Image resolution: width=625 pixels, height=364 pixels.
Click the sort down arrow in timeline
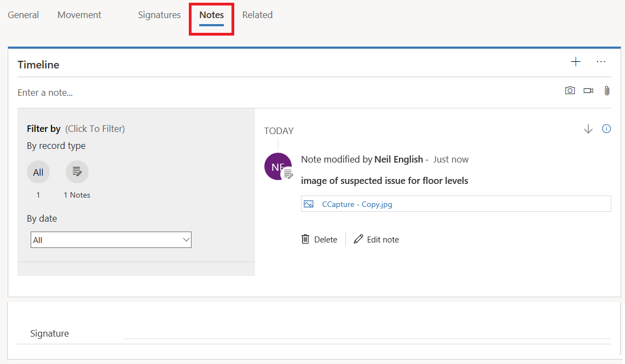pyautogui.click(x=588, y=129)
